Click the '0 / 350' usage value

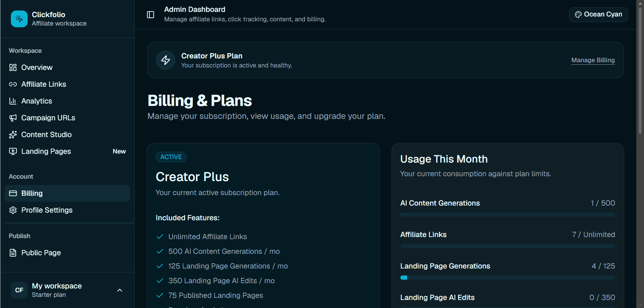(x=602, y=298)
